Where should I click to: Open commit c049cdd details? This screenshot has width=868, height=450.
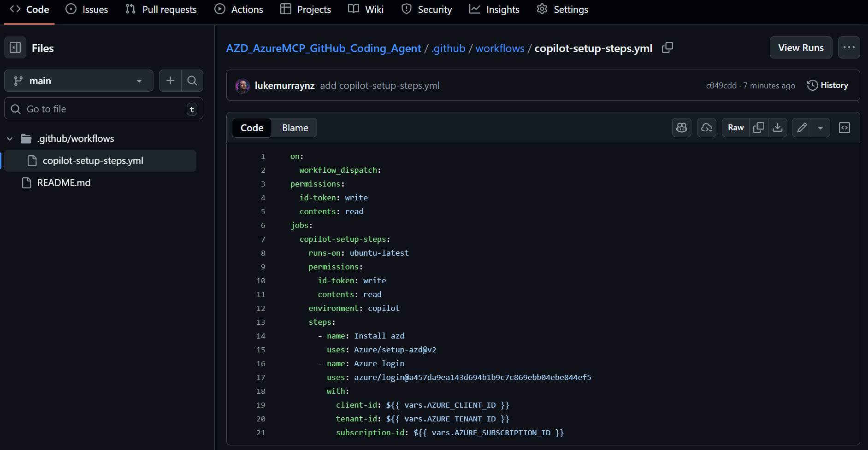(721, 85)
